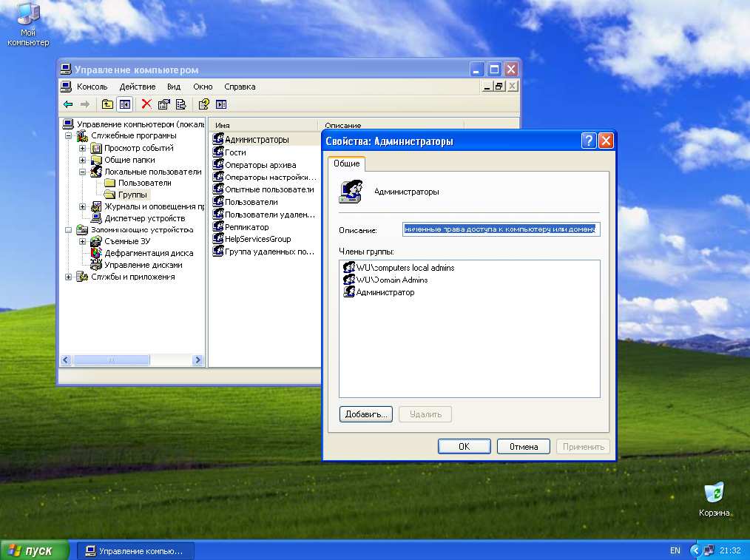Image resolution: width=750 pixels, height=560 pixels.
Task: Click the Операторы архива group icon
Action: pos(218,164)
